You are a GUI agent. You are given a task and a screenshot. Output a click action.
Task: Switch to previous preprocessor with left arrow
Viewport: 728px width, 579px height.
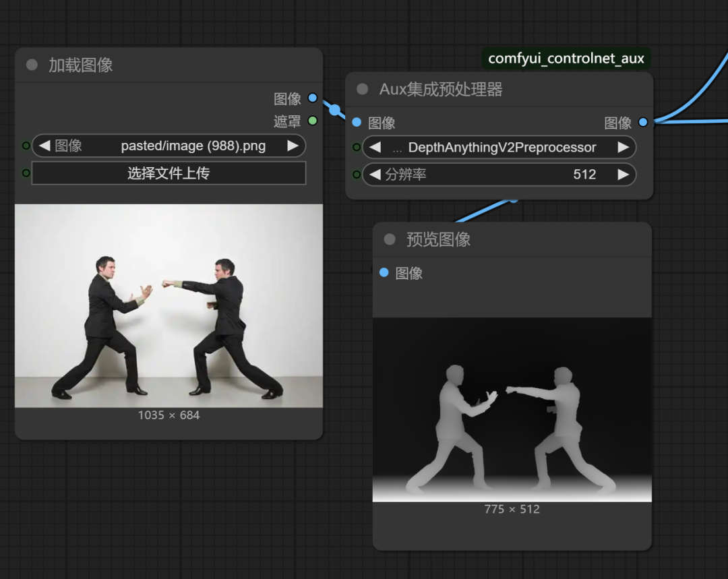[x=375, y=147]
